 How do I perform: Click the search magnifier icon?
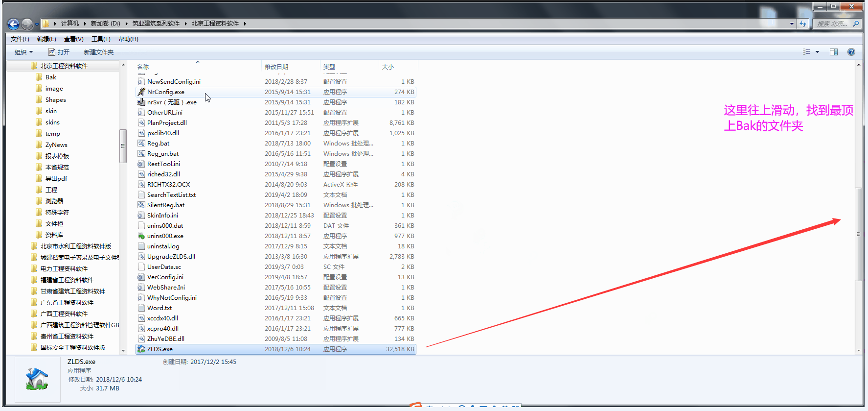(856, 24)
